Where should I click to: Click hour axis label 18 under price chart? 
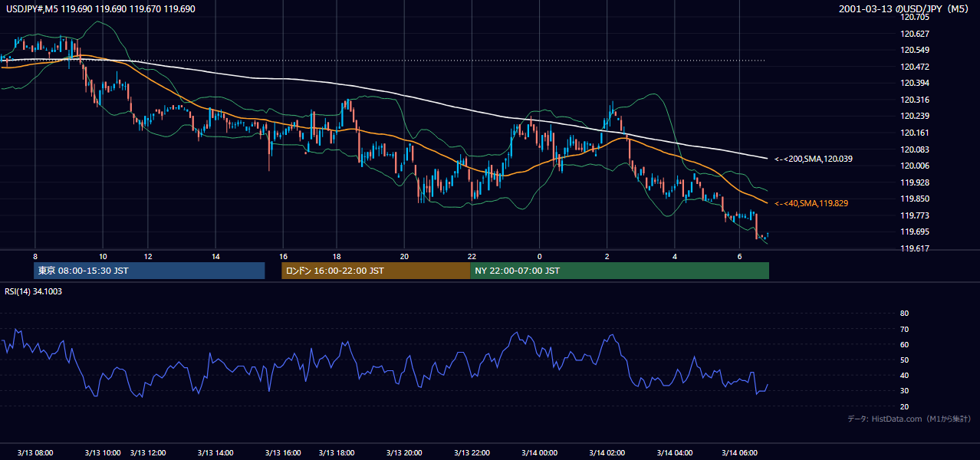pos(337,256)
